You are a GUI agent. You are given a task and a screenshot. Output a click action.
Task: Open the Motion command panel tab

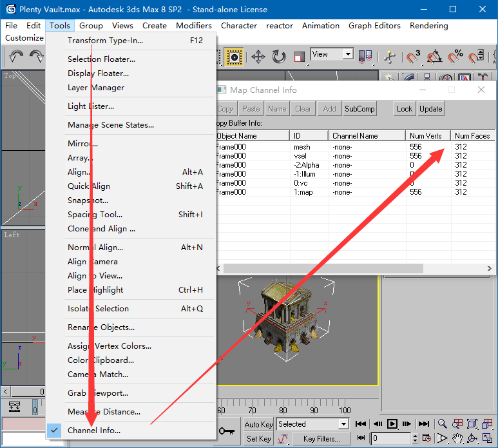point(446,77)
